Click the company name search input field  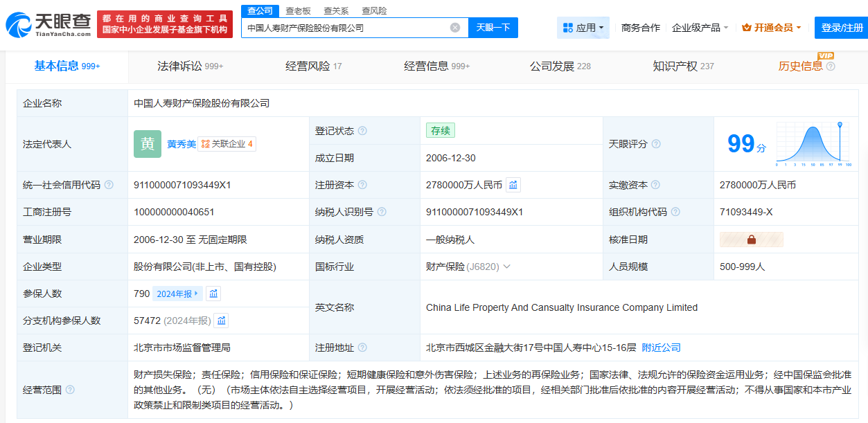346,28
